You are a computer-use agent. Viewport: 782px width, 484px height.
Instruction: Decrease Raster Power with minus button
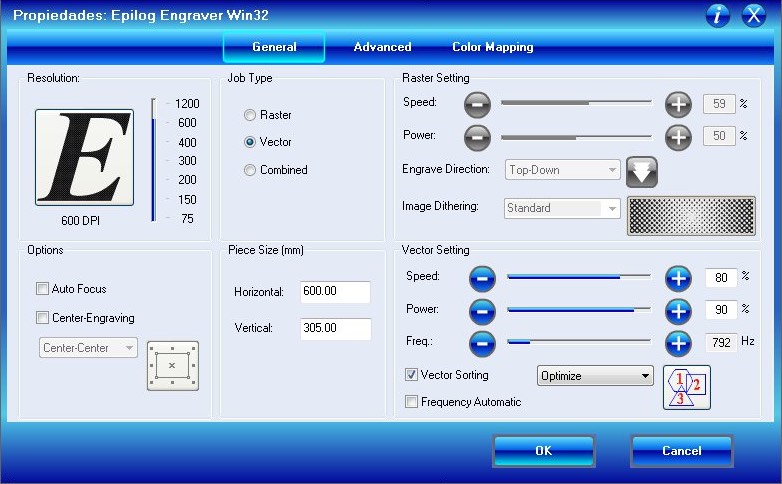477,137
